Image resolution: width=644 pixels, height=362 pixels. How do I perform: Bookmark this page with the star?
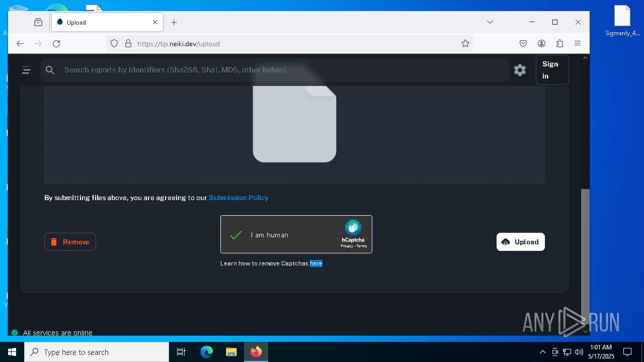[465, 44]
